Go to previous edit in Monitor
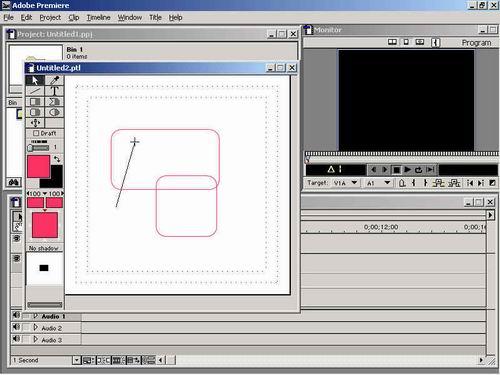 point(470,183)
